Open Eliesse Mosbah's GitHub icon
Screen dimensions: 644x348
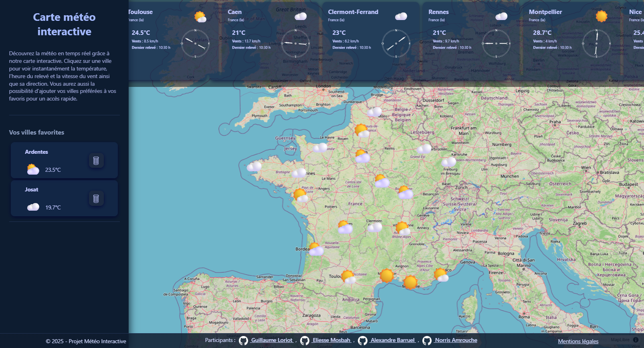point(305,340)
